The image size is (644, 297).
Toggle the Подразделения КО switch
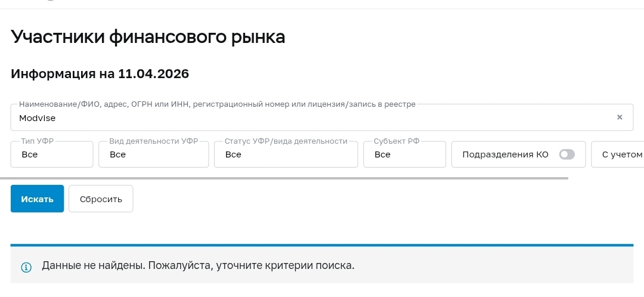566,154
